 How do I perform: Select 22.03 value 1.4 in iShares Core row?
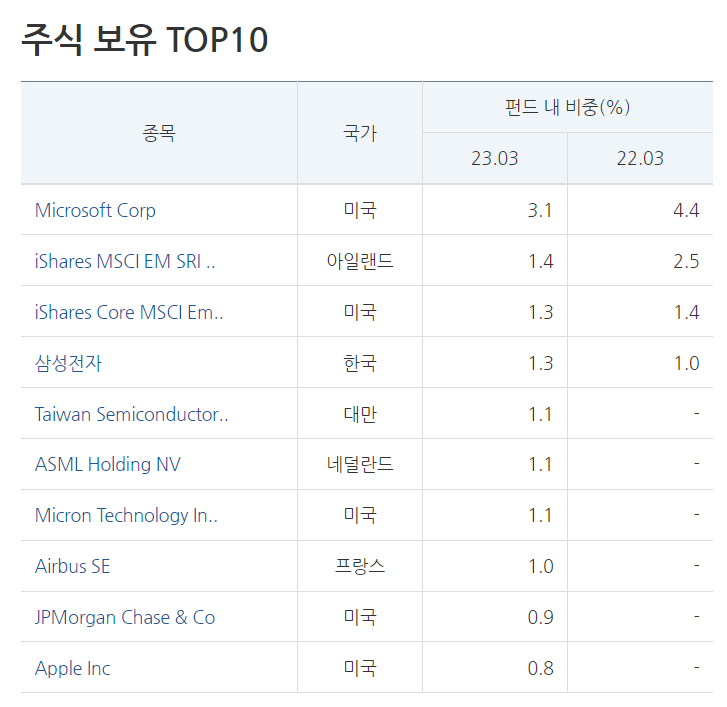pyautogui.click(x=687, y=312)
